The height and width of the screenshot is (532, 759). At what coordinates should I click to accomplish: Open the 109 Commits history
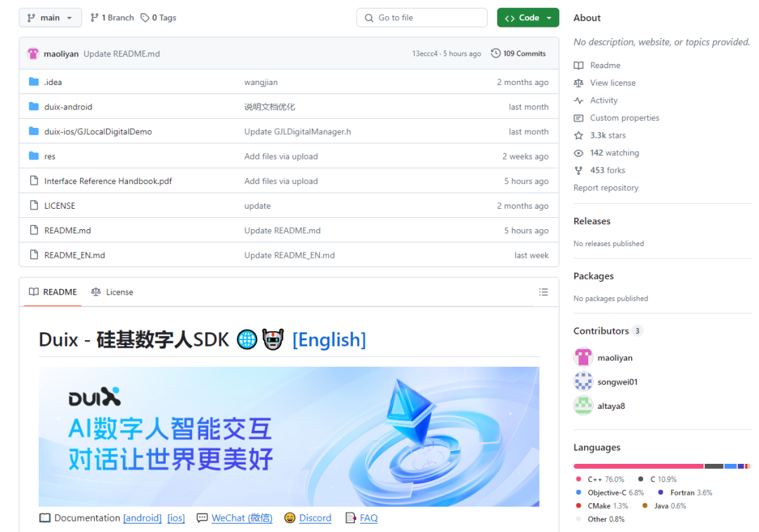tap(519, 53)
